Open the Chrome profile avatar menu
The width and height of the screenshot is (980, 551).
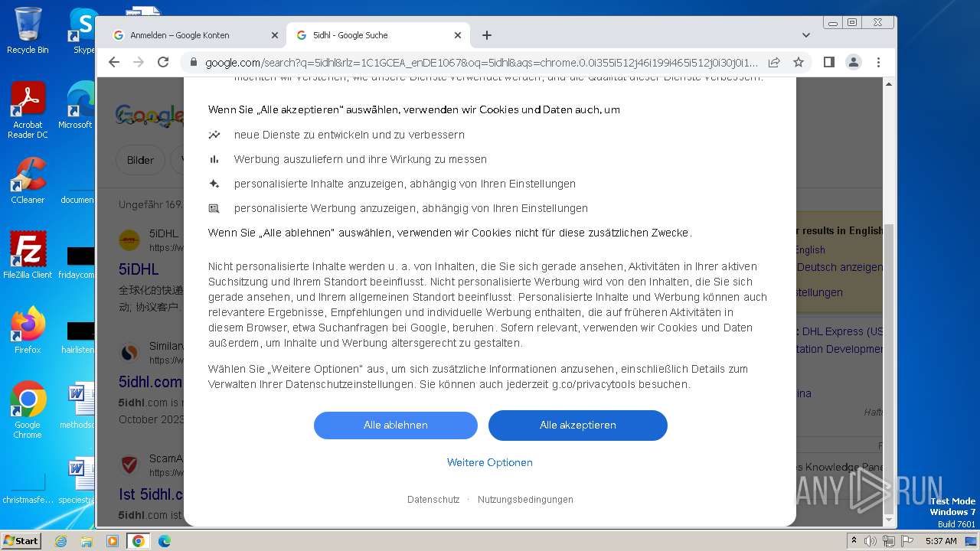pos(854,63)
